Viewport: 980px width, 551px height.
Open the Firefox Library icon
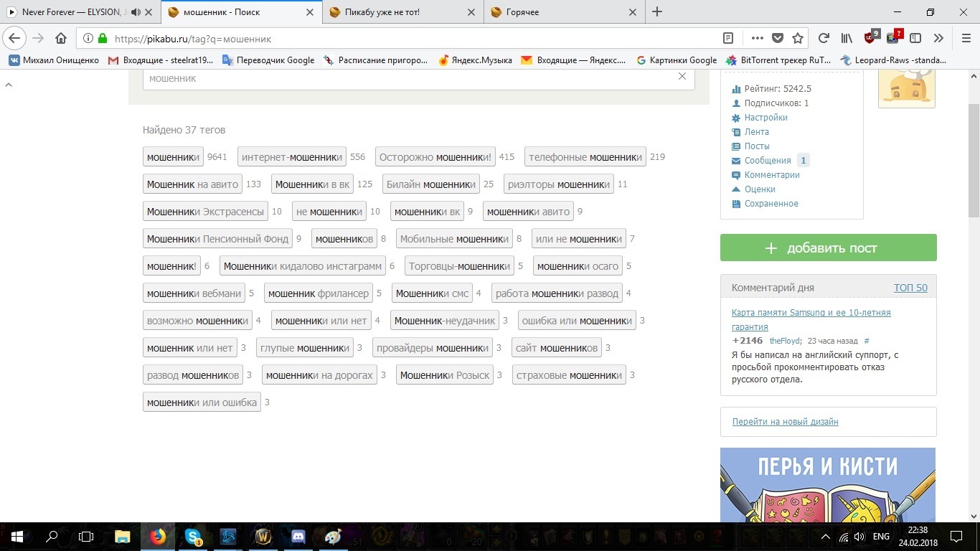pos(847,38)
